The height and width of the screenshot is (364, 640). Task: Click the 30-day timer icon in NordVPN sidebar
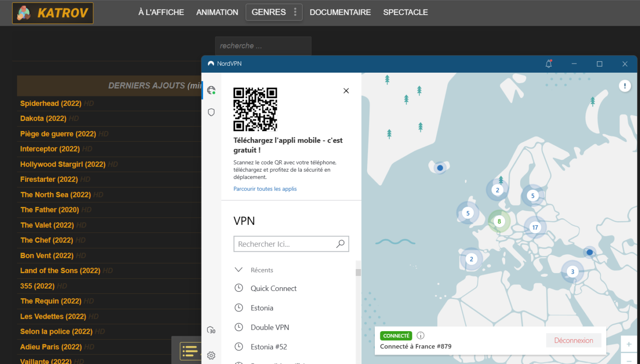[x=211, y=330]
